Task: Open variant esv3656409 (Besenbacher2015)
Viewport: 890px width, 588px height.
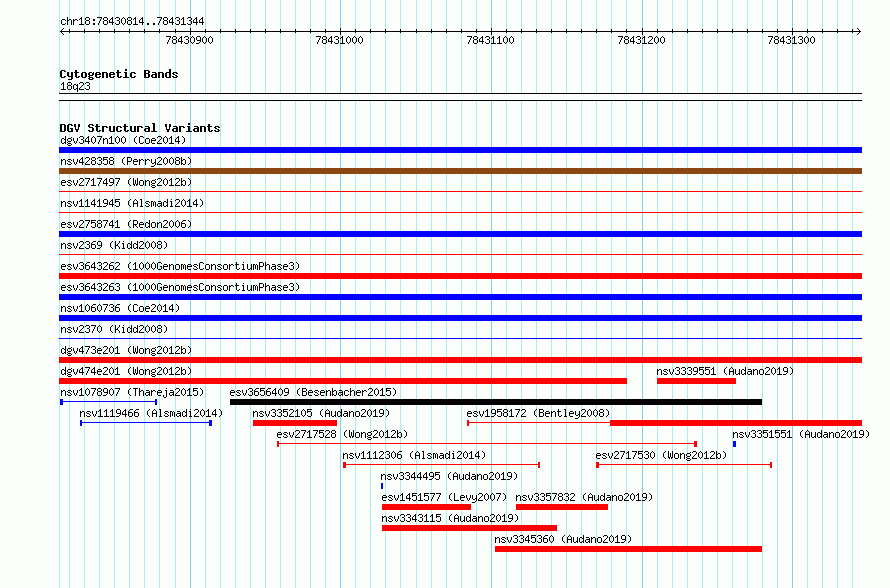Action: 313,392
